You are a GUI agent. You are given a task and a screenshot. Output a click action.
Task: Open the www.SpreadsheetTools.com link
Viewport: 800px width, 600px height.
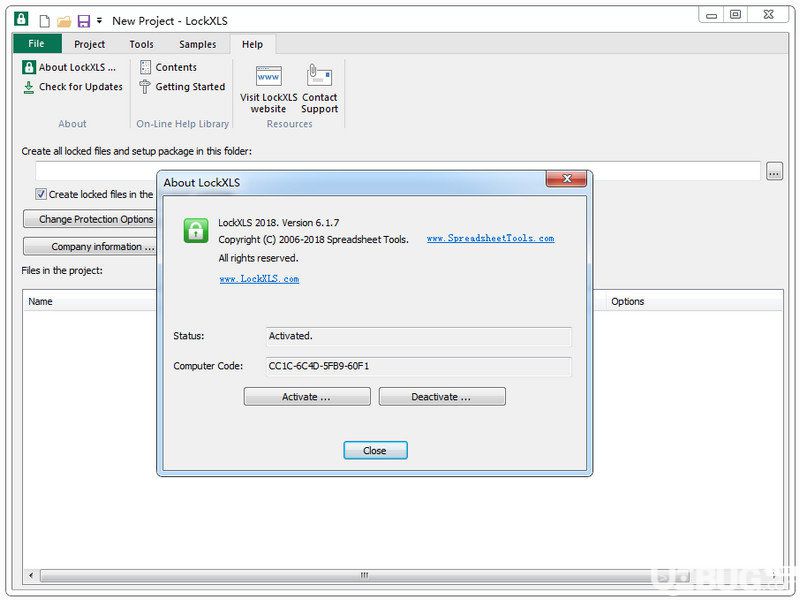490,238
